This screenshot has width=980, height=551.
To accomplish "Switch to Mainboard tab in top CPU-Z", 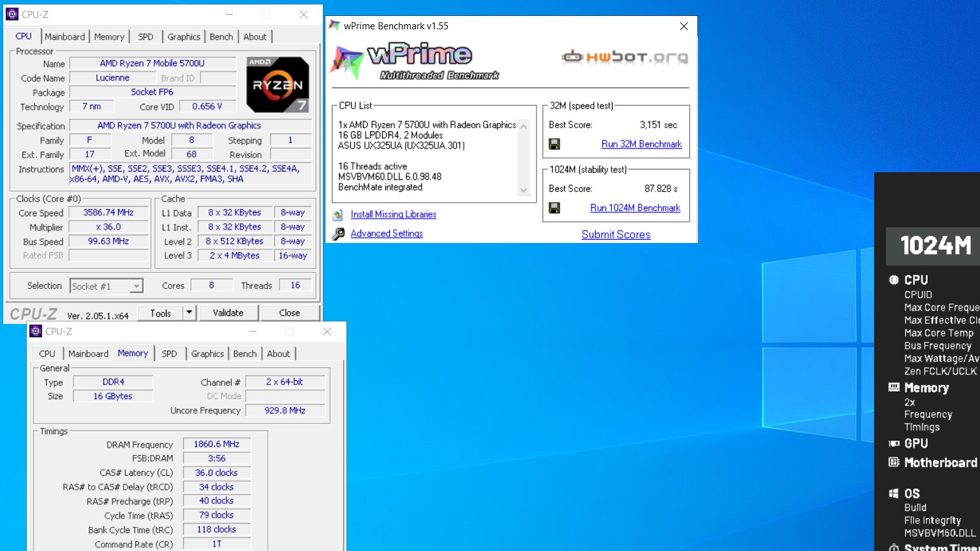I will point(65,37).
